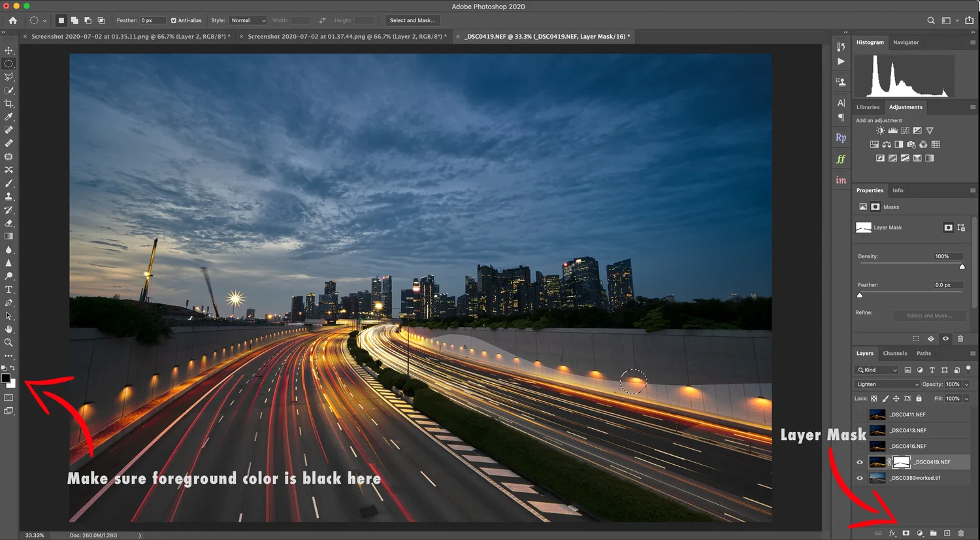The height and width of the screenshot is (540, 980).
Task: Hide the _DSC0383worked.tif layer
Action: [860, 478]
